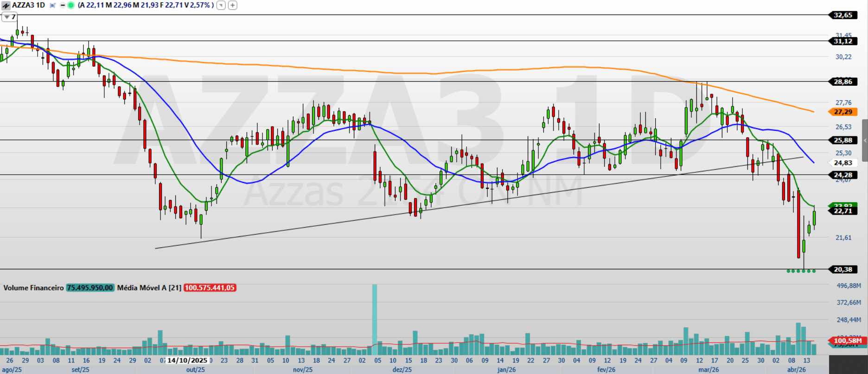Toggle the green status circle indicator
The image size is (868, 374).
click(x=71, y=5)
